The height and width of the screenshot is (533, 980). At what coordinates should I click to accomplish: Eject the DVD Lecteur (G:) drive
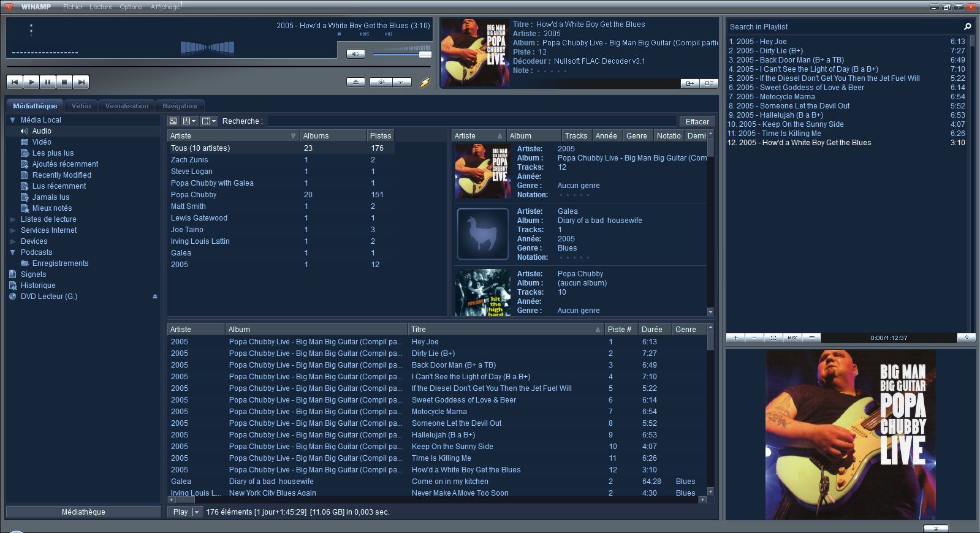[x=155, y=297]
